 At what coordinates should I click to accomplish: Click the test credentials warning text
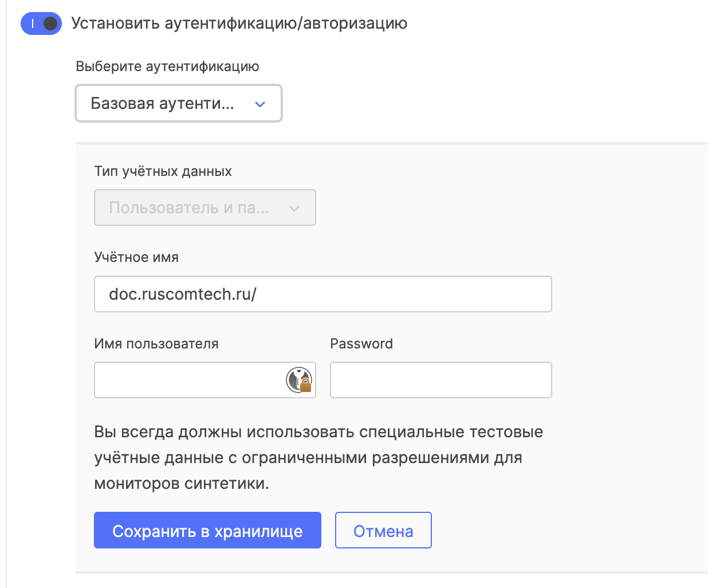[x=318, y=457]
